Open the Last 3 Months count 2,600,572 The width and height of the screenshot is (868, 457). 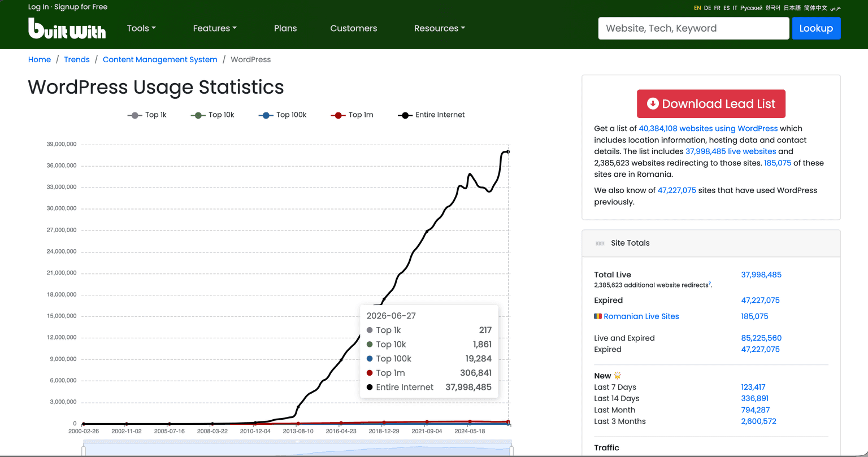(x=758, y=421)
